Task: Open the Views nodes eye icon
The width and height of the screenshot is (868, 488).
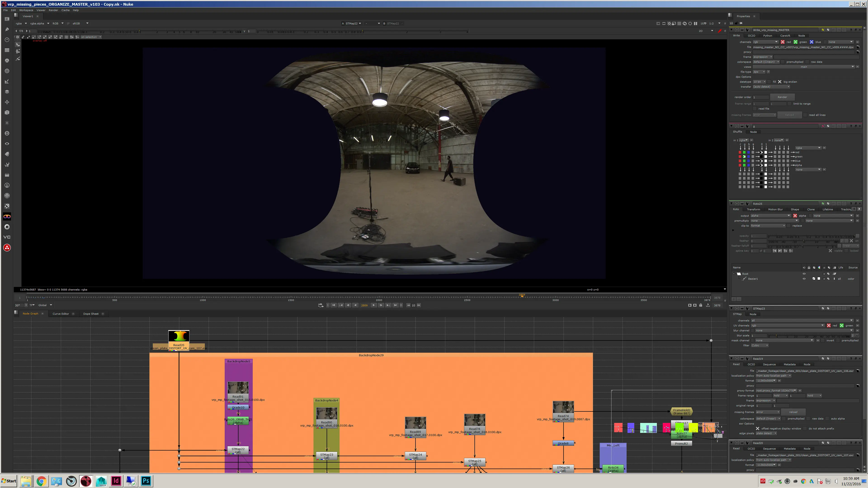Action: pos(7,144)
